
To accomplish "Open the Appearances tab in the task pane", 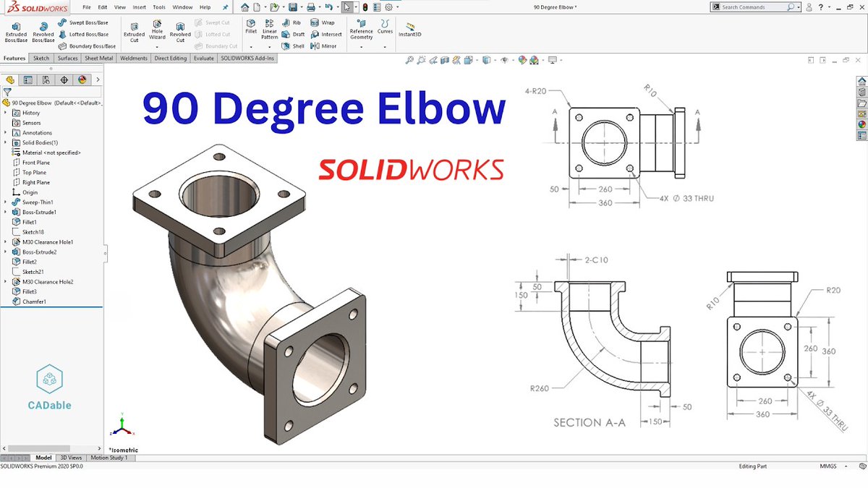I will tap(861, 124).
